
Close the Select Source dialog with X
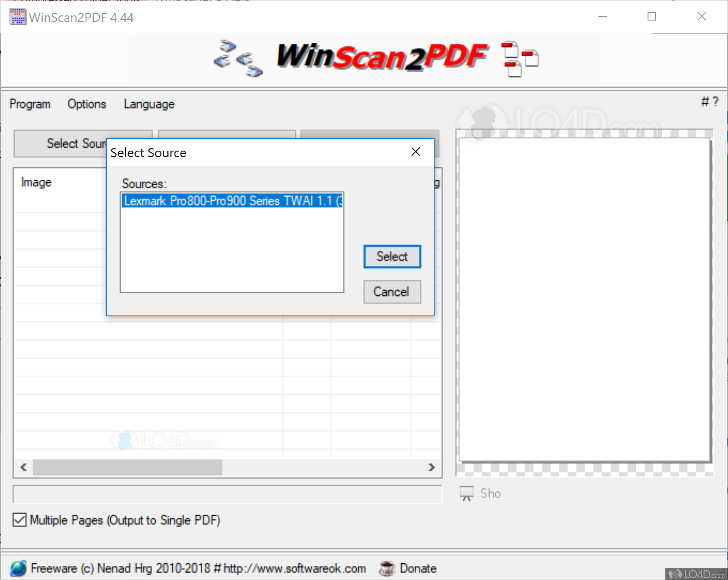416,152
